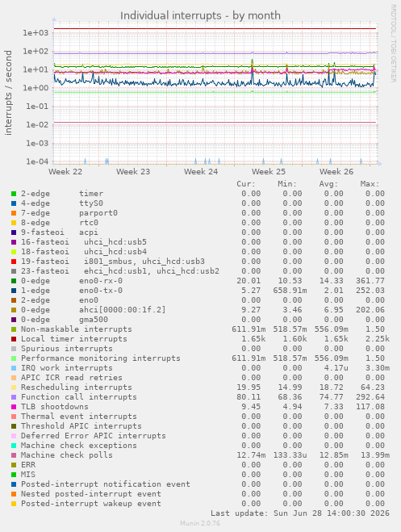Click the yellow Rescheduling interrupts swatch

[x=14, y=387]
